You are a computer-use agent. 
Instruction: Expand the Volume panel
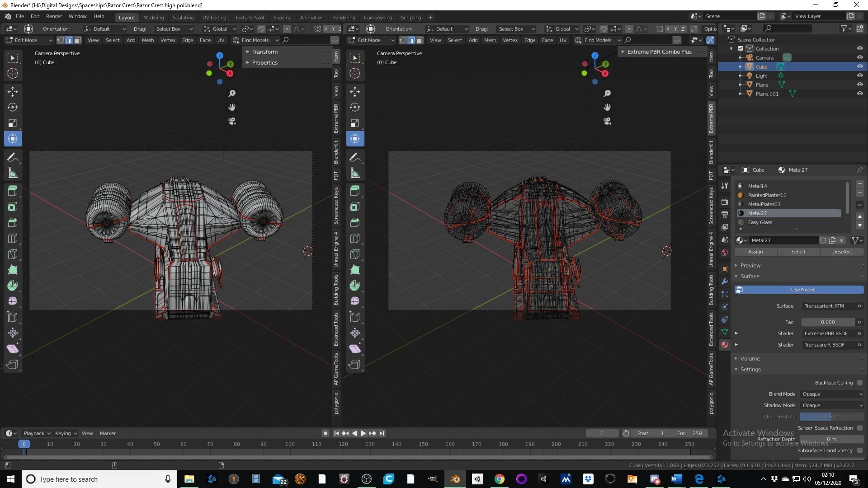[x=750, y=358]
